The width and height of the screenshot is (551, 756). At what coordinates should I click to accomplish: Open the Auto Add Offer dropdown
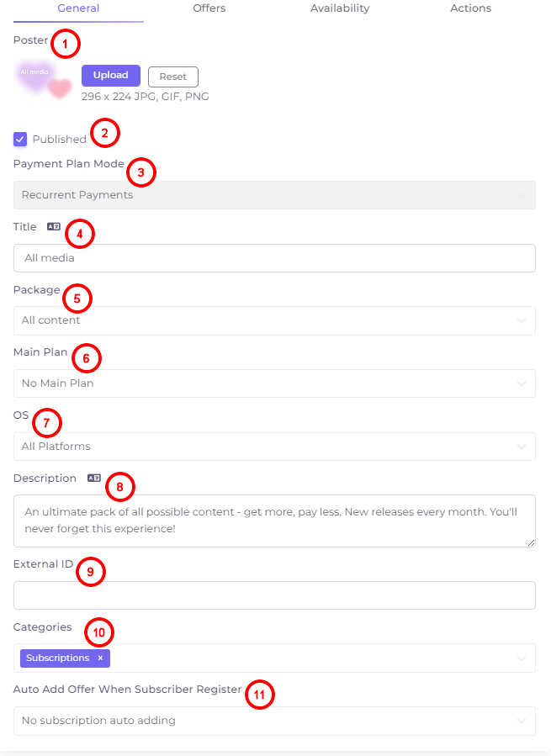pos(274,721)
